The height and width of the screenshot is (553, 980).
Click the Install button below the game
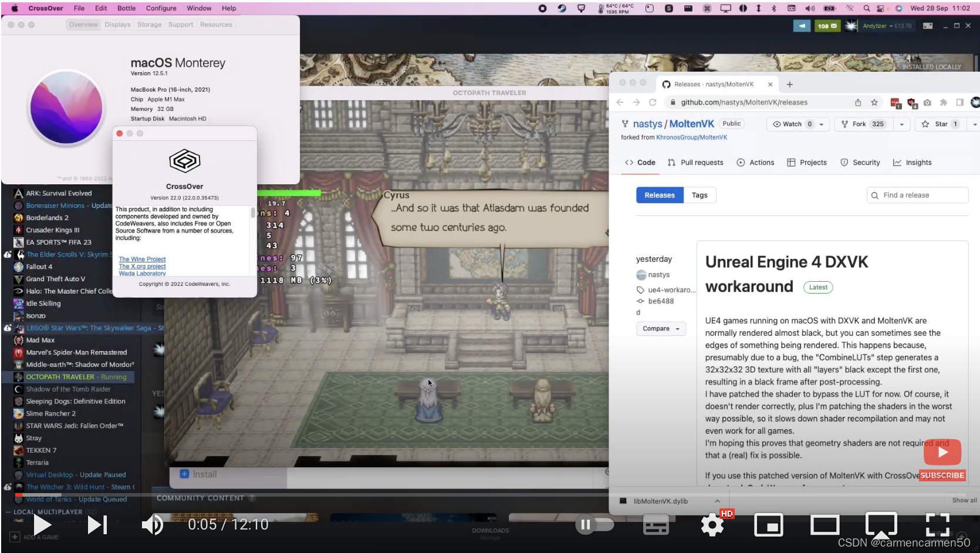tap(198, 474)
